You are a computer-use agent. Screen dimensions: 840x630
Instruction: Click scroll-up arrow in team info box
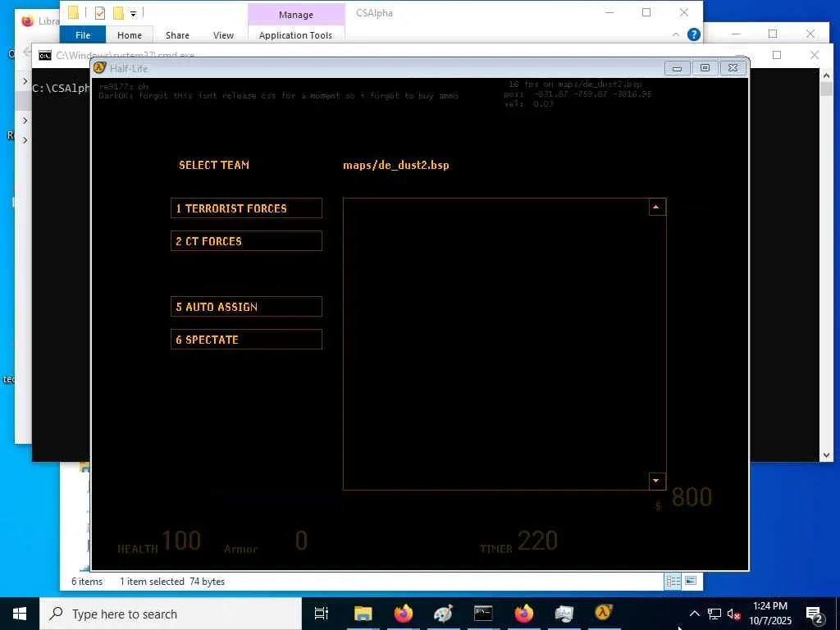tap(657, 208)
